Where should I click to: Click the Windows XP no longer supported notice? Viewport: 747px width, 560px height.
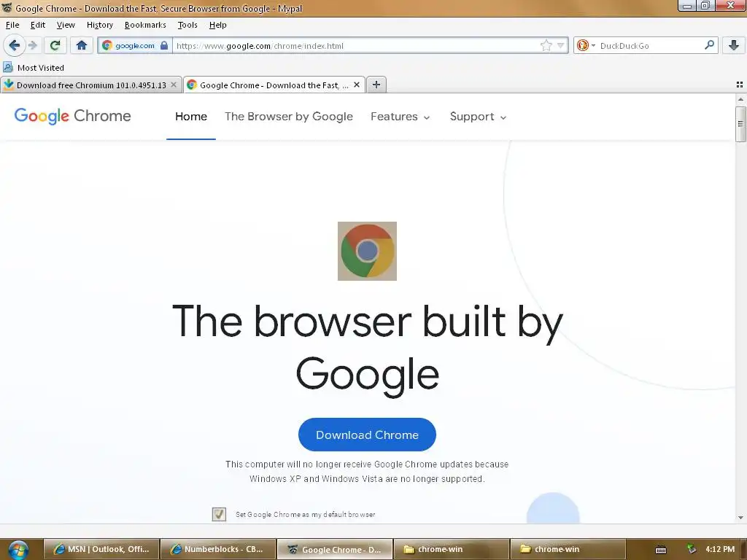[x=367, y=472]
